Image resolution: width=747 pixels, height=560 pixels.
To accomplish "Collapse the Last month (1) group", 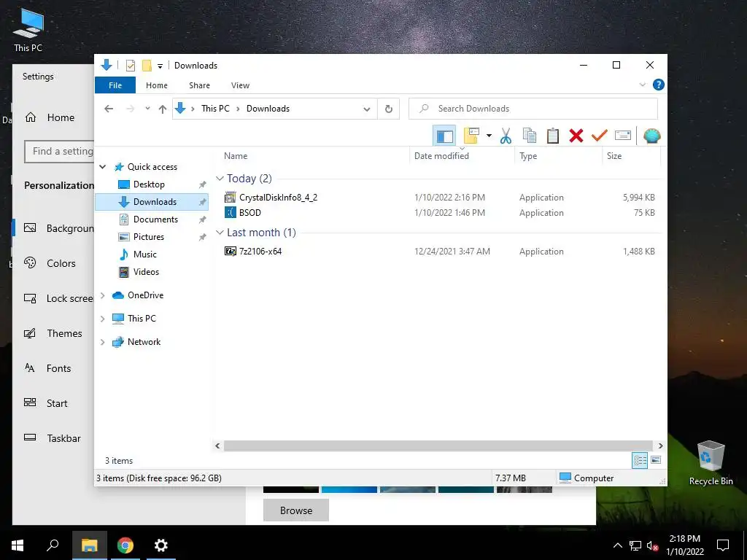I will [x=220, y=233].
